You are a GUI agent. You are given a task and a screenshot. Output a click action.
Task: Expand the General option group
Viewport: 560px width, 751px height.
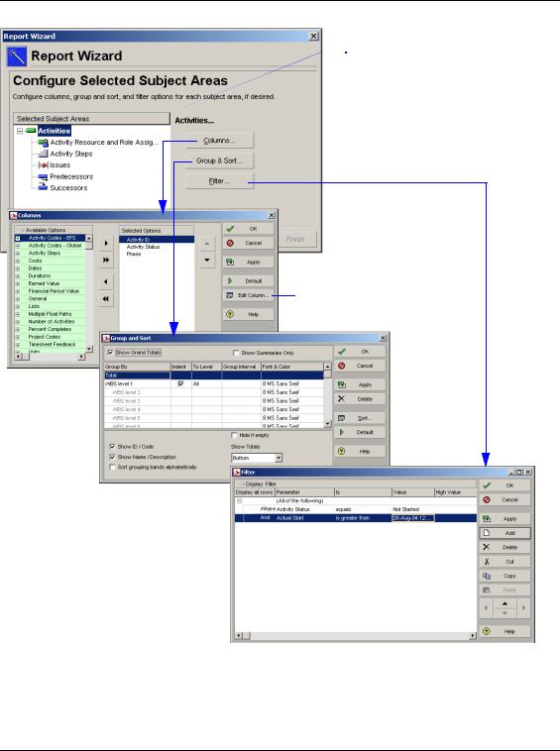[x=18, y=299]
